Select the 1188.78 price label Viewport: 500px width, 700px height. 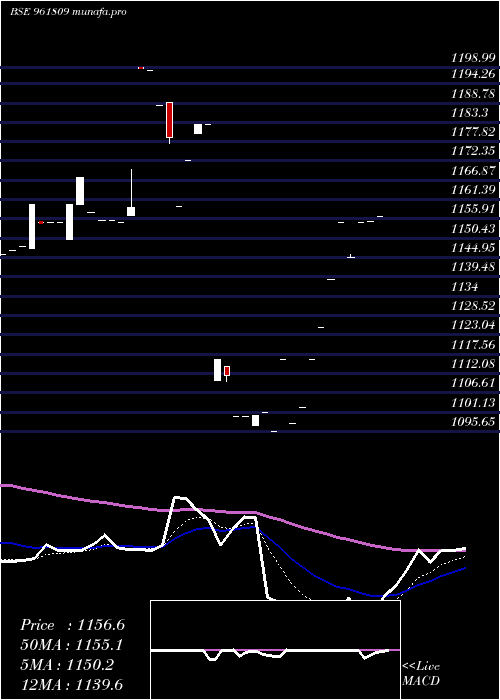click(473, 94)
